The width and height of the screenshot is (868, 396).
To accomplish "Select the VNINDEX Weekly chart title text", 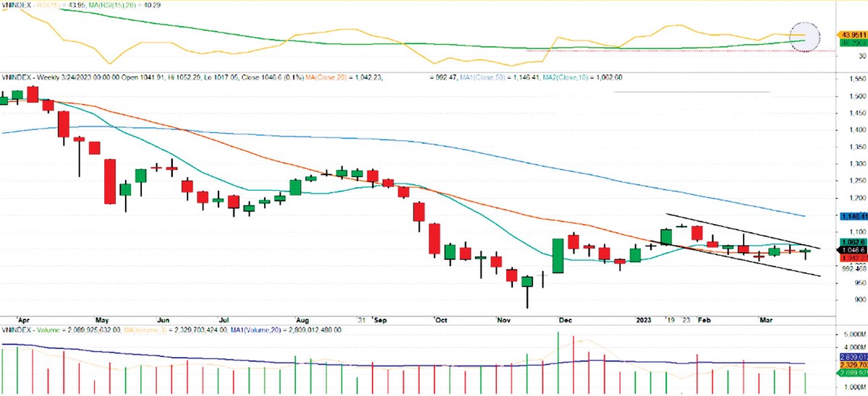I will click(43, 77).
